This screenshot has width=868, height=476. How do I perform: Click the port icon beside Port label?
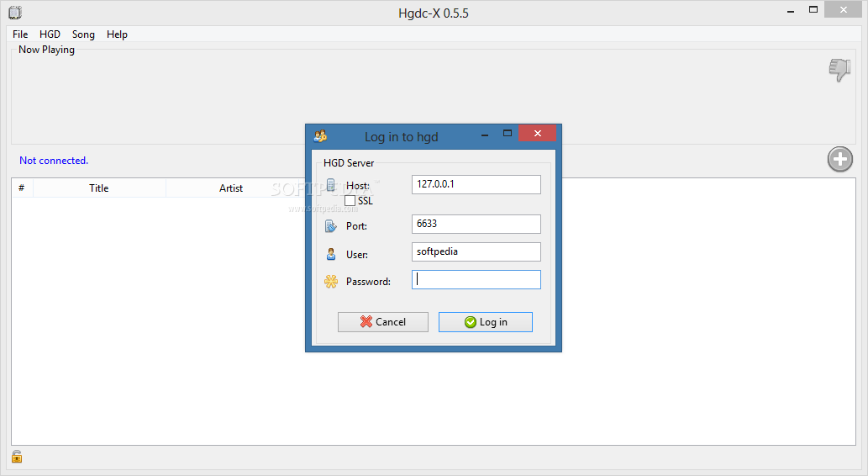(x=330, y=226)
